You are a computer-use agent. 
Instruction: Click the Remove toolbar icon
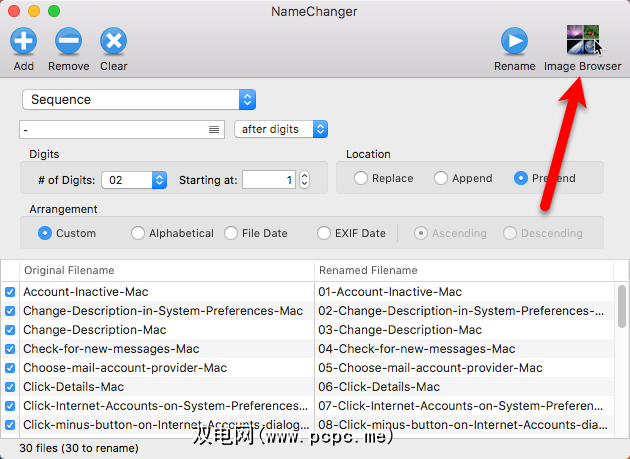tap(68, 41)
